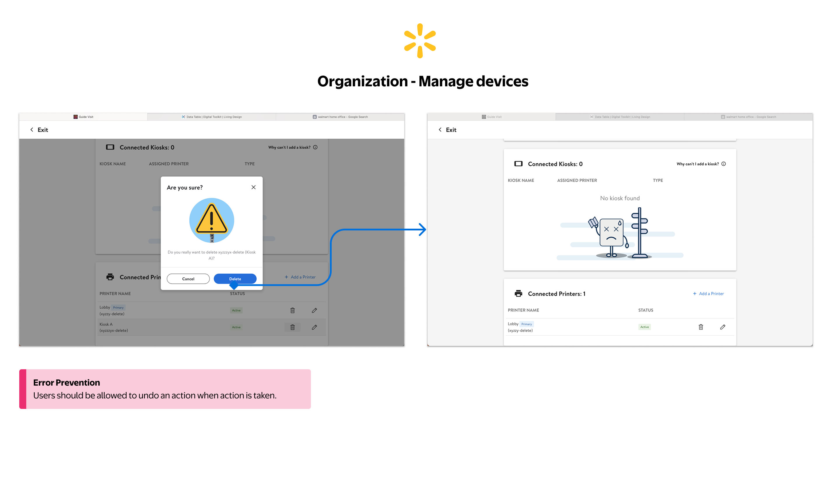The width and height of the screenshot is (840, 504).
Task: Click 'Organization - Manage devices' title
Action: pyautogui.click(x=423, y=81)
